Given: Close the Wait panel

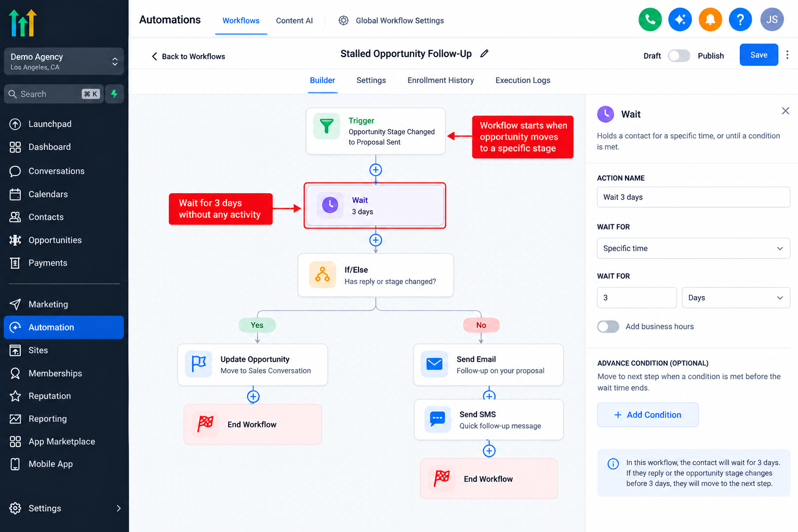Looking at the screenshot, I should [x=785, y=111].
